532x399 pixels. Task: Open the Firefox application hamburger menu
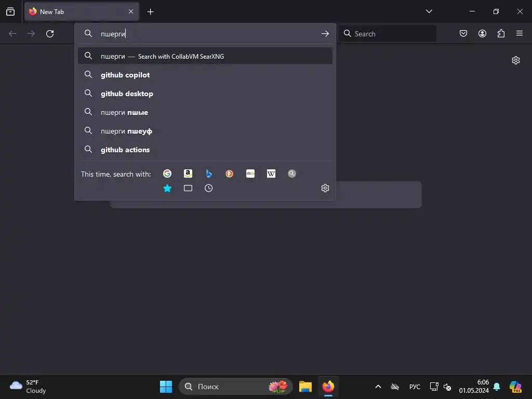520,33
